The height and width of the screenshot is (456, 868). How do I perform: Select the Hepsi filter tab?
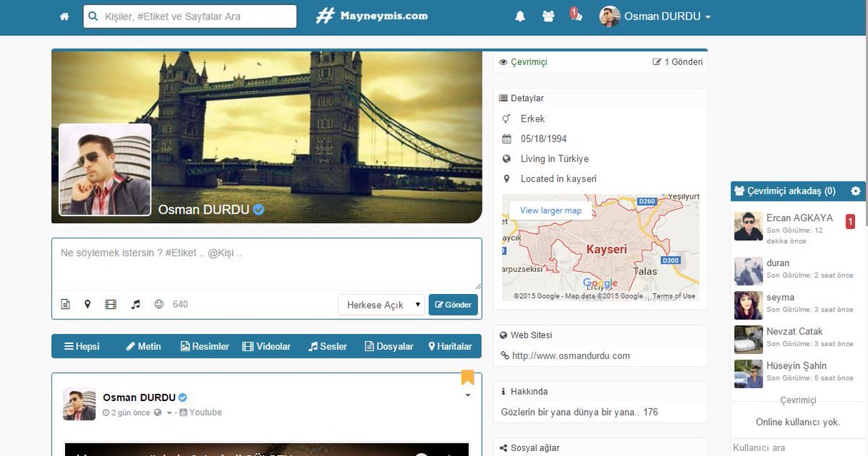82,346
